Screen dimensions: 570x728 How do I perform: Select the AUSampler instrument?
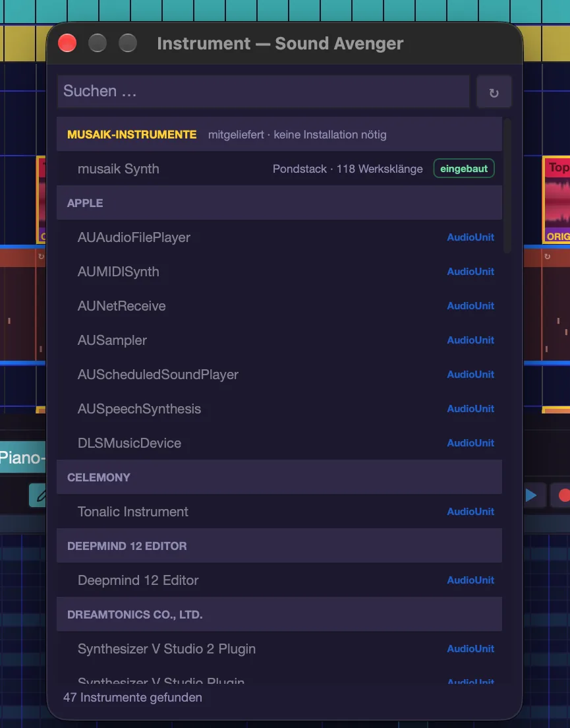click(279, 340)
